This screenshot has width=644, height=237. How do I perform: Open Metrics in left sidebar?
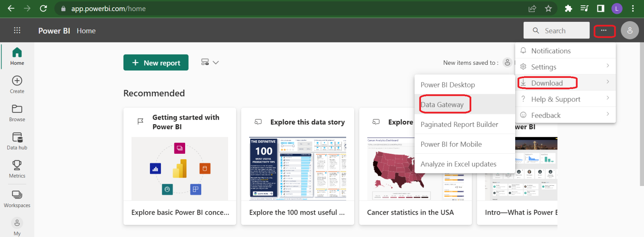pos(17,169)
